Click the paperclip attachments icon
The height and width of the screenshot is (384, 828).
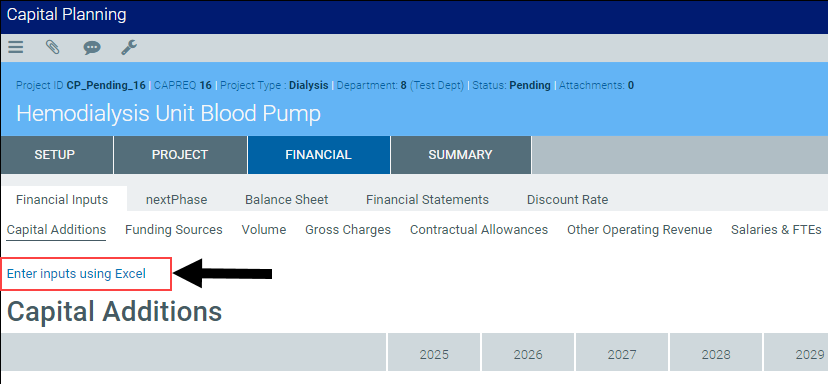point(52,48)
